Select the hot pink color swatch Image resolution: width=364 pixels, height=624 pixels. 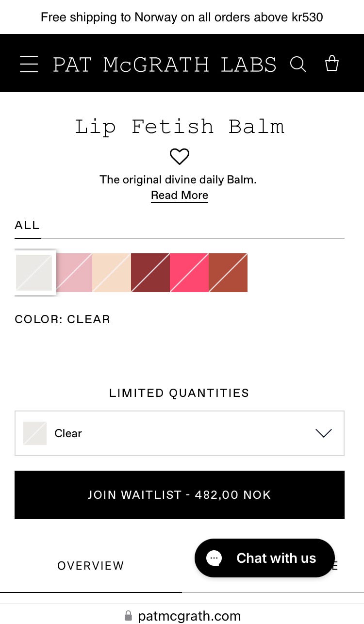(189, 273)
